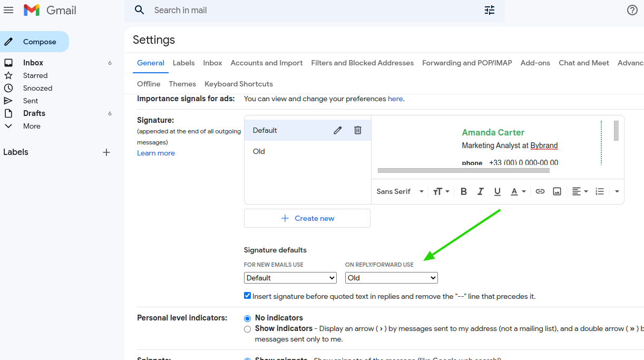Insert a link using the signature toolbar
Screen dimensions: 644x360
(540, 191)
